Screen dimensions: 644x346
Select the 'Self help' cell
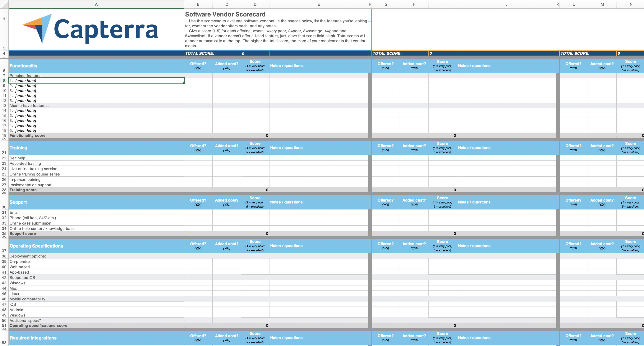96,158
